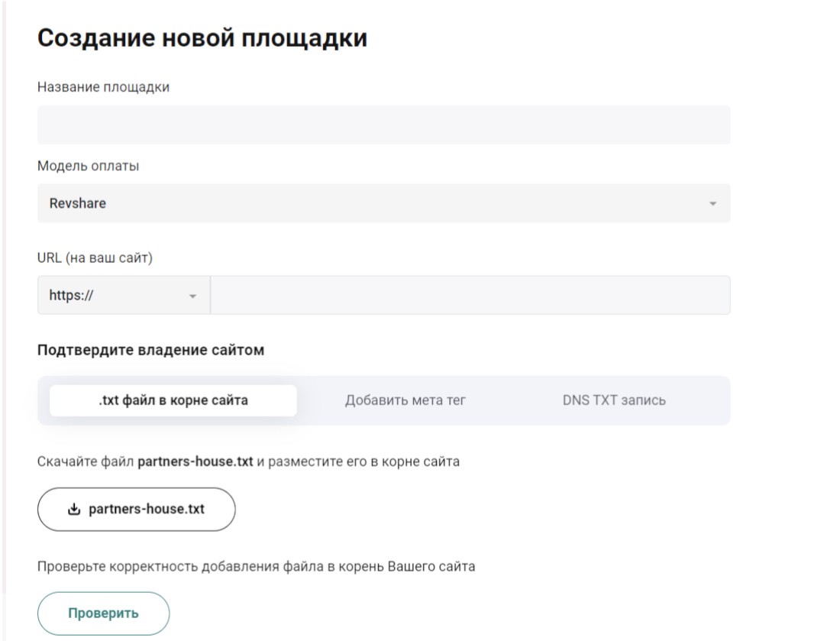Image resolution: width=840 pixels, height=641 pixels.
Task: Open the Модель оплаты dropdown showing Revshare
Action: click(382, 203)
